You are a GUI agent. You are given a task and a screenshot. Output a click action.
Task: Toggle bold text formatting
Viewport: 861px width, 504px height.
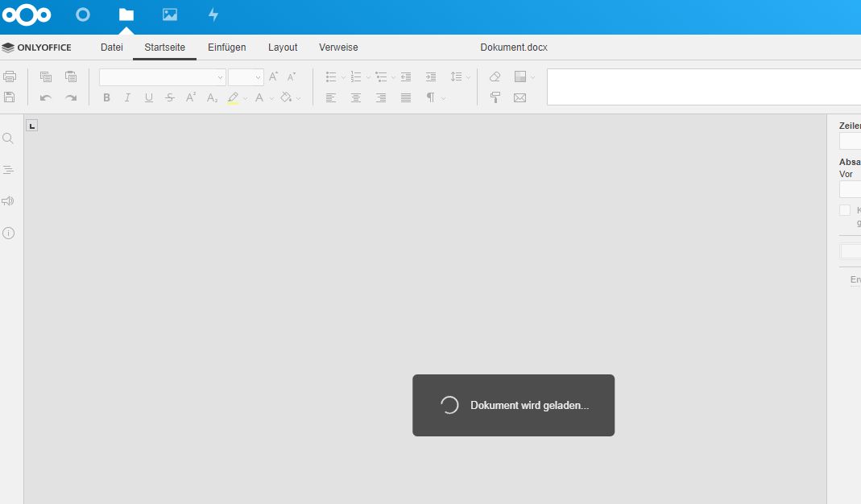[x=106, y=97]
